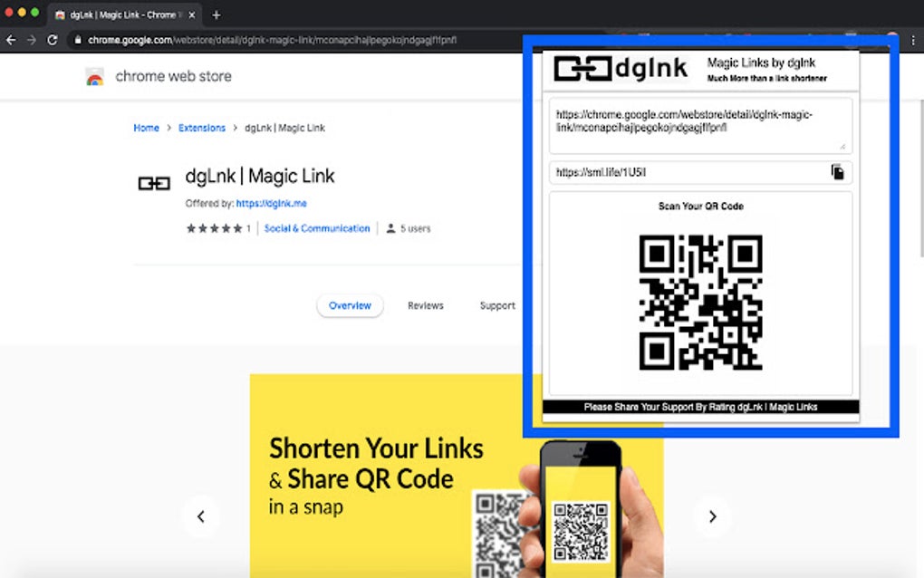Show previous screenshot with left chevron
Viewport: 924px width, 578px height.
click(201, 516)
